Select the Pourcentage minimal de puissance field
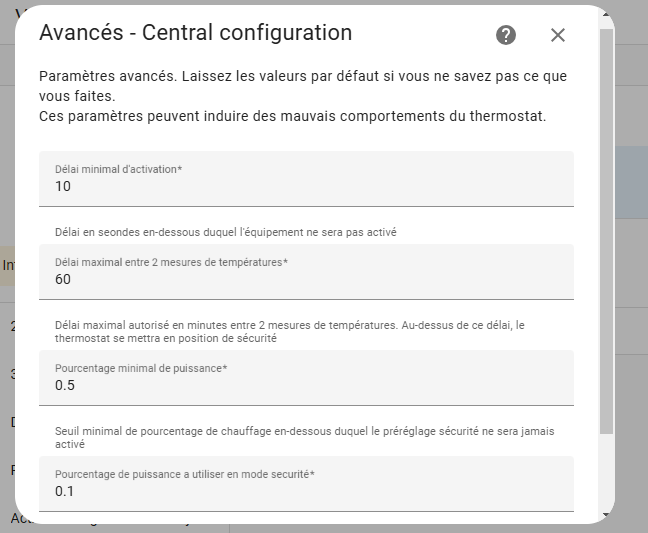The width and height of the screenshot is (648, 533). pyautogui.click(x=306, y=378)
